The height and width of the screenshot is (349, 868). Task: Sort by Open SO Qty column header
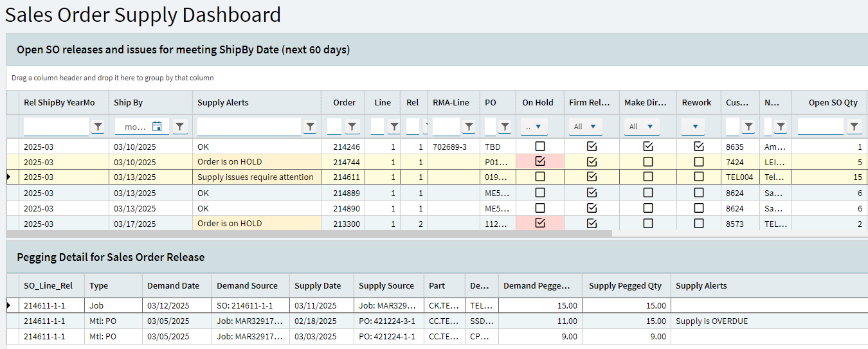(x=833, y=102)
